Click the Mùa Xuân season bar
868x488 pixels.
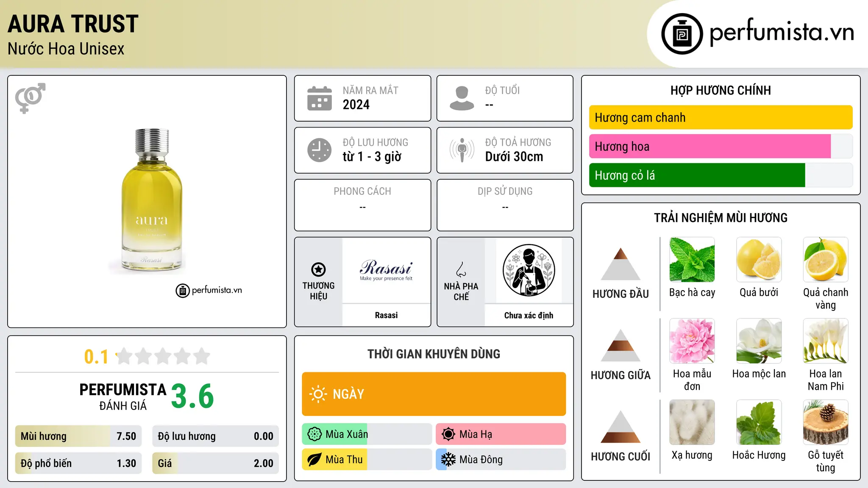367,434
